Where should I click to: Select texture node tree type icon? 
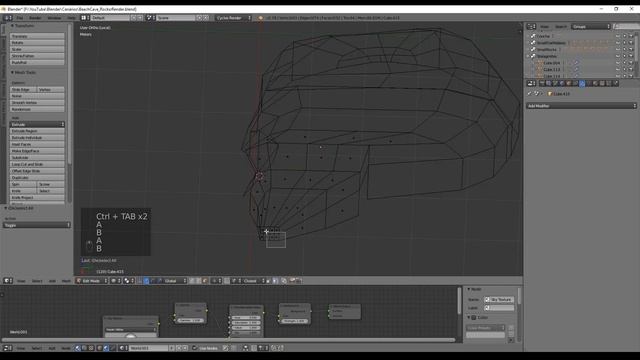tap(91, 348)
